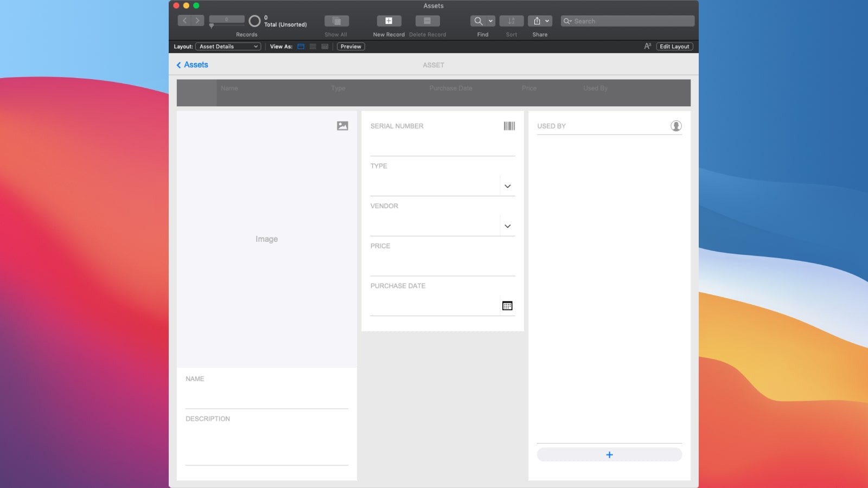Viewport: 868px width, 488px height.
Task: Switch to List view
Action: click(312, 47)
